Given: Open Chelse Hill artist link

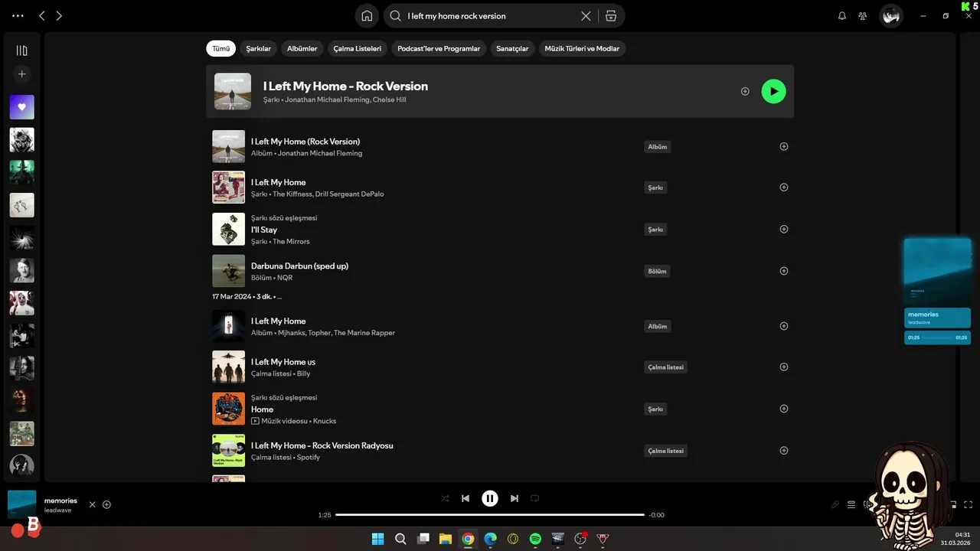Looking at the screenshot, I should pos(389,99).
